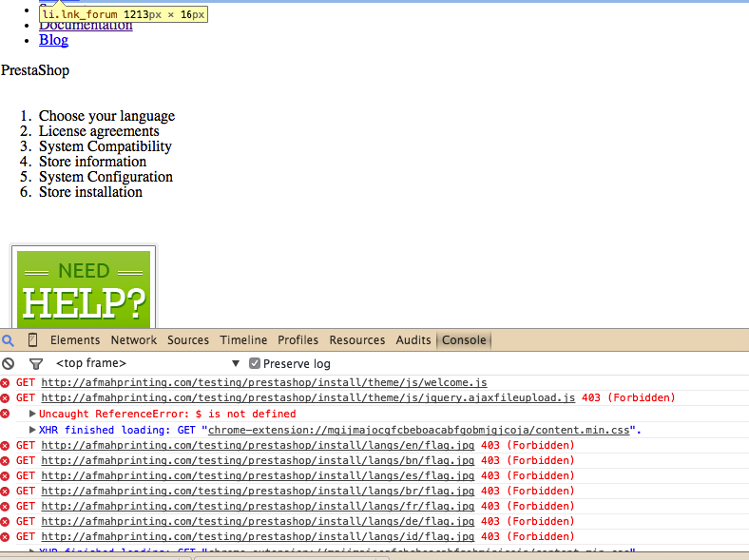Click the error icon beside langs/es/flag.jpg
749x560 pixels.
pos(5,476)
